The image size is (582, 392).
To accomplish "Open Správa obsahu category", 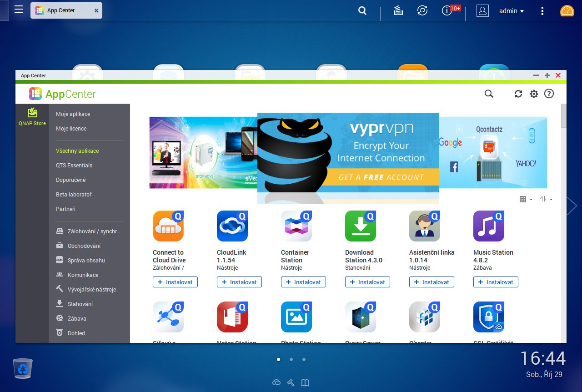I will coord(80,260).
